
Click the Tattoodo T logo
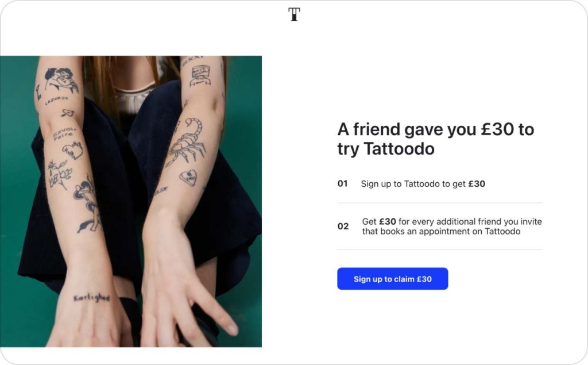click(x=294, y=14)
